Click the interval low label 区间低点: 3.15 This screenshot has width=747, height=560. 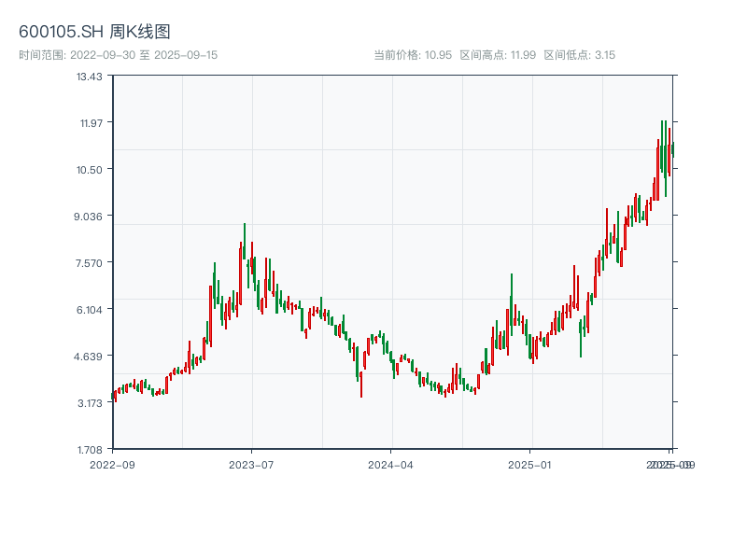pos(580,55)
